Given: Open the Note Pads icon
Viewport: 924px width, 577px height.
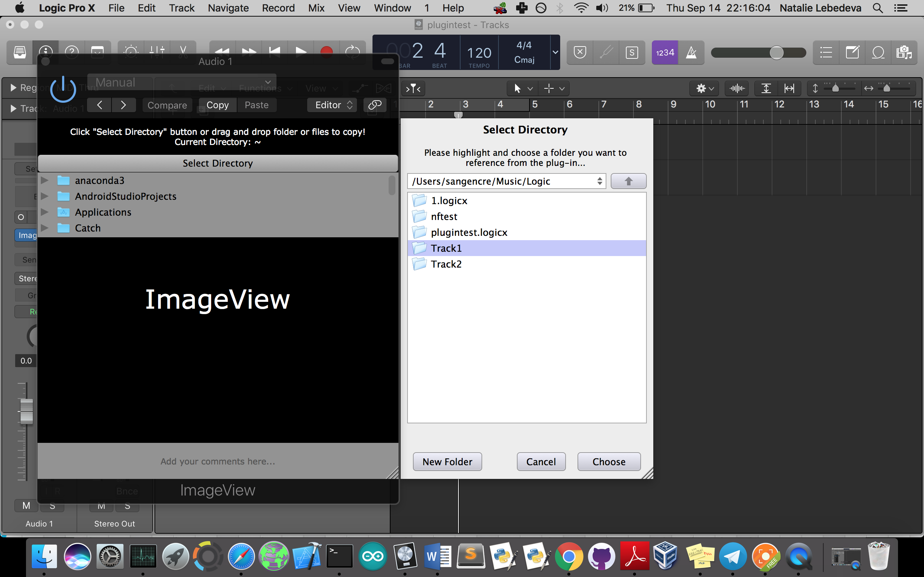Looking at the screenshot, I should tap(852, 52).
